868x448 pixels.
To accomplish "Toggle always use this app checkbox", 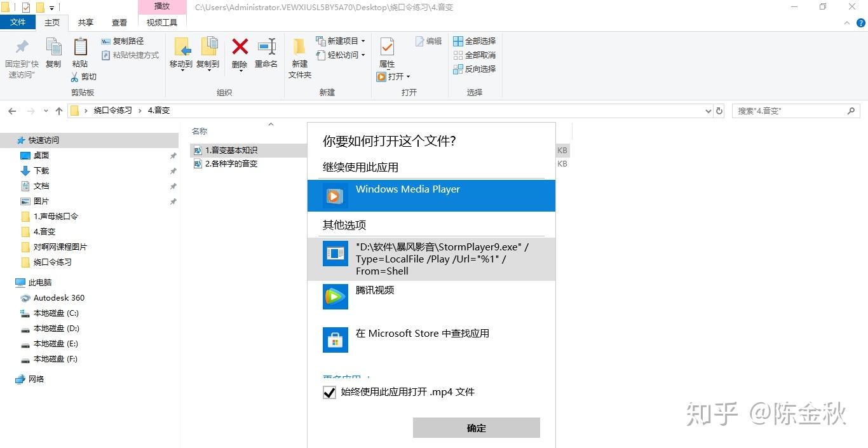I will tap(329, 393).
